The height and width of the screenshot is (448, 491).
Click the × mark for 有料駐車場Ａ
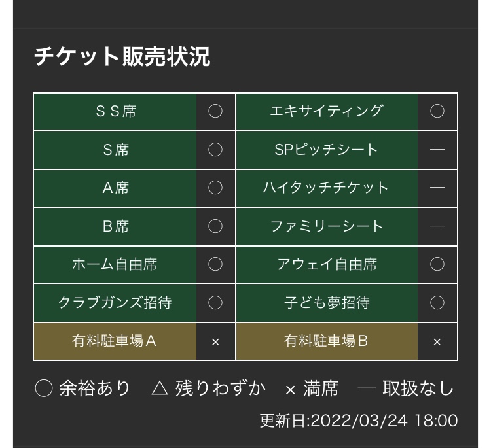(x=215, y=342)
